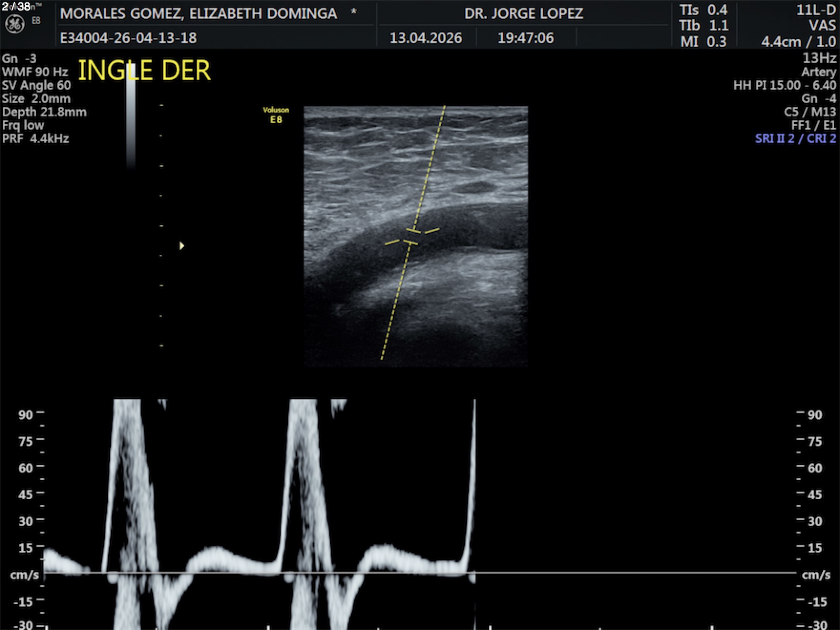Click the 11L-D probe label
840x630 pixels.
tap(816, 10)
